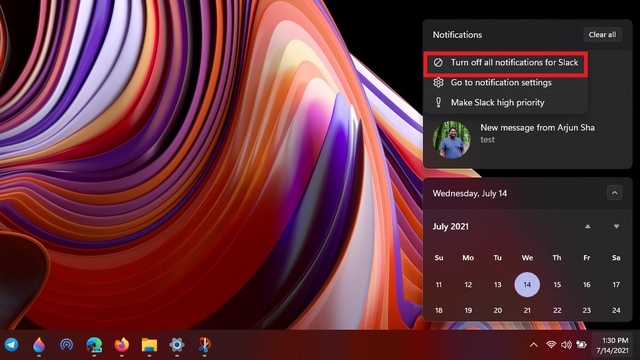Collapse the calendar with chevron button

click(x=614, y=193)
